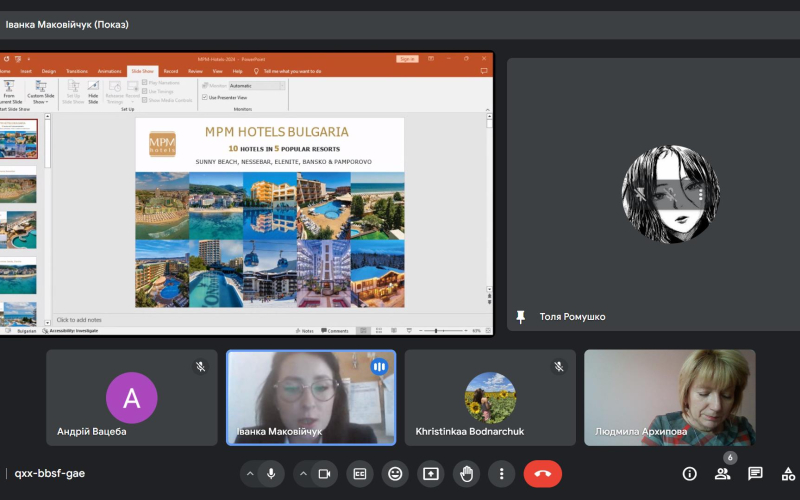
Task: Click PowerPoint ribbon display options icon
Action: [431, 59]
